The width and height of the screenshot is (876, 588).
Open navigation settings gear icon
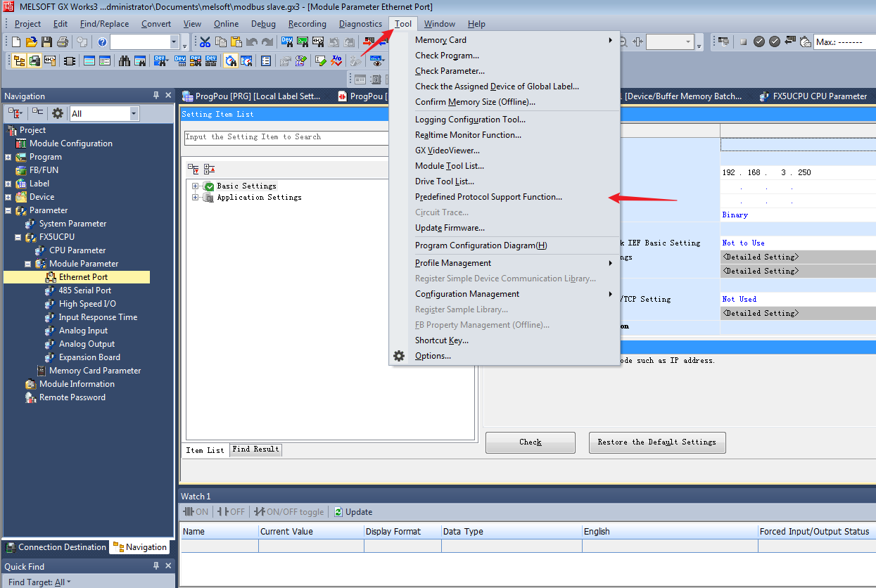point(58,113)
